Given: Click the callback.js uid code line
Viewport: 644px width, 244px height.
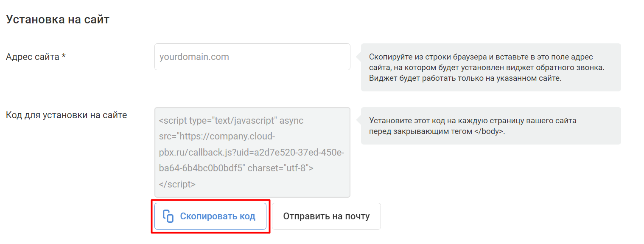Looking at the screenshot, I should [251, 152].
